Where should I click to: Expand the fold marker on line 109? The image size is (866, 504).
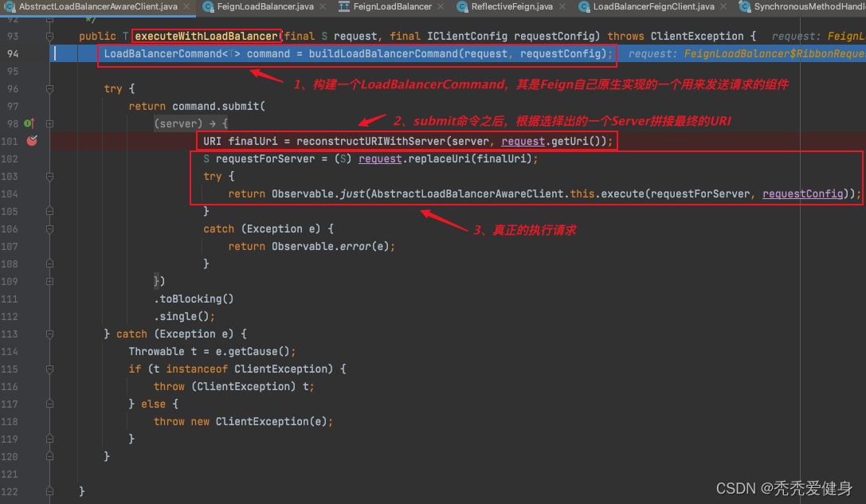point(49,281)
